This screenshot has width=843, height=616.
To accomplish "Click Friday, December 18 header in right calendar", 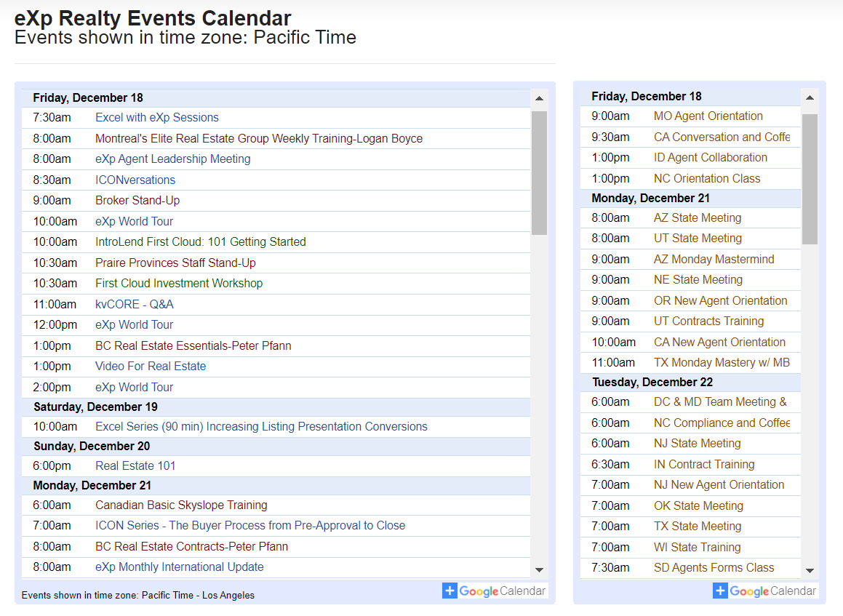I will pos(646,96).
